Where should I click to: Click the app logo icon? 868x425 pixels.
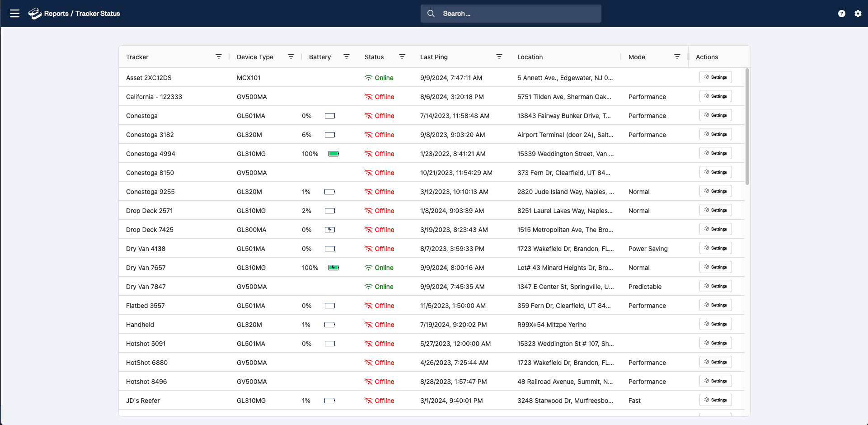(x=35, y=14)
